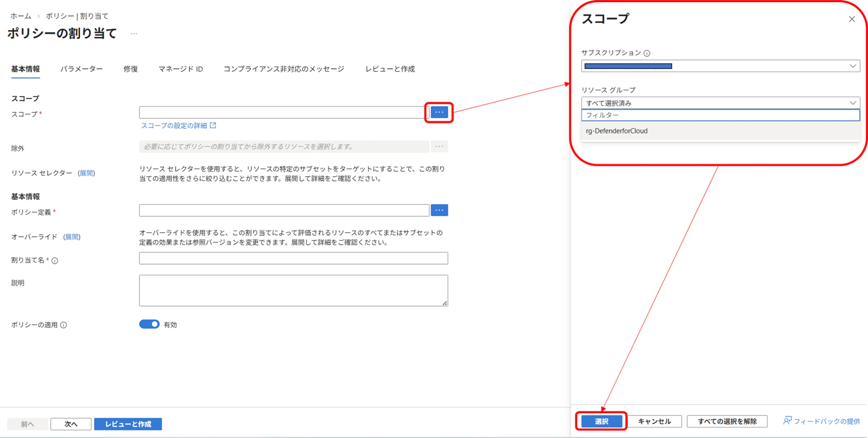The image size is (868, 438).
Task: Click the フィルター search field
Action: (x=720, y=115)
